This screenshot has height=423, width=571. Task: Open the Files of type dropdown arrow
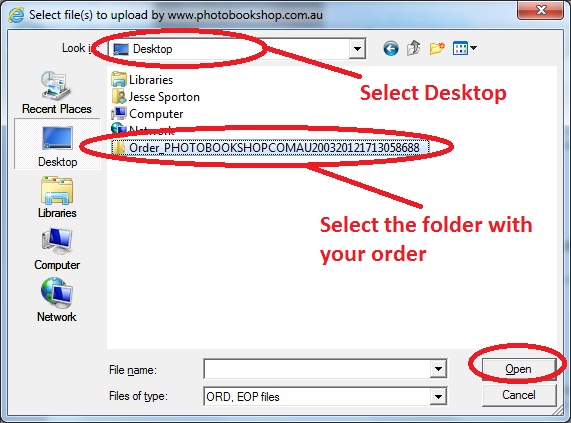[438, 396]
